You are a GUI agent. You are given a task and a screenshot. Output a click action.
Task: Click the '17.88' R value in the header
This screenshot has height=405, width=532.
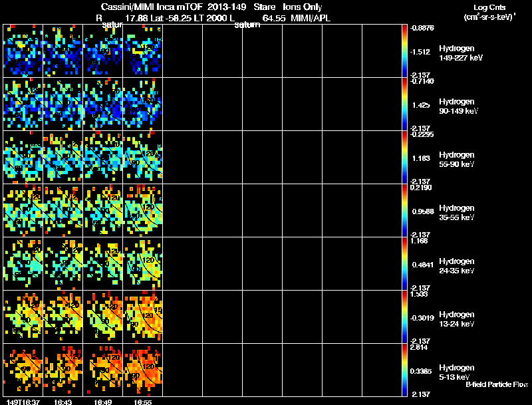click(x=136, y=19)
